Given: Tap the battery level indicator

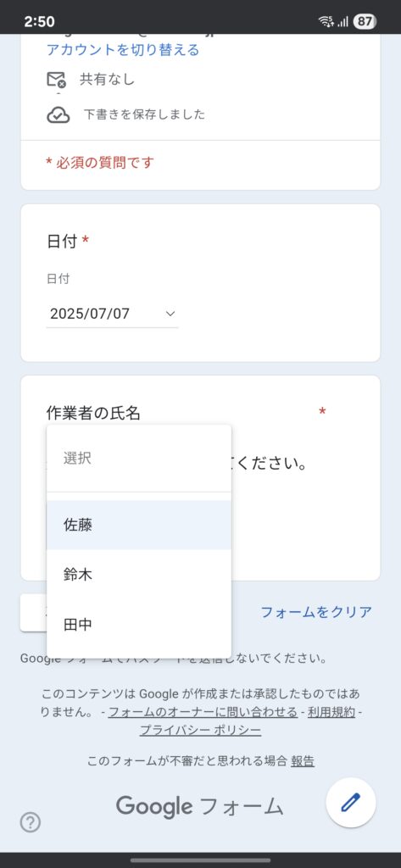Looking at the screenshot, I should tap(365, 21).
